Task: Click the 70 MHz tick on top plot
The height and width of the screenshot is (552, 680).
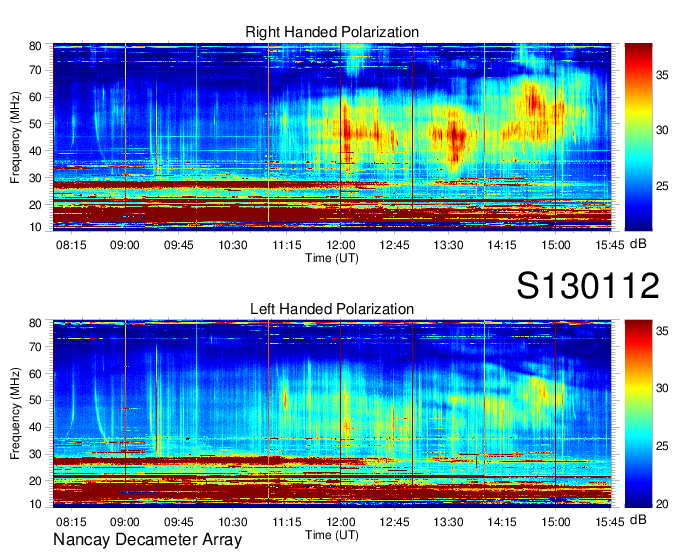Action: point(35,70)
